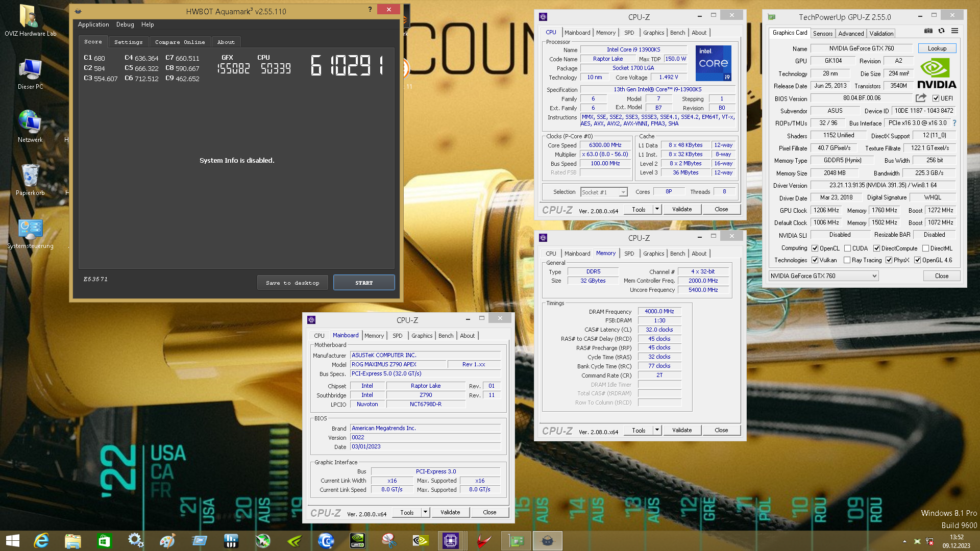Screen dimensions: 980x551
Task: Open the Application menu in Aquamark
Action: click(x=93, y=24)
